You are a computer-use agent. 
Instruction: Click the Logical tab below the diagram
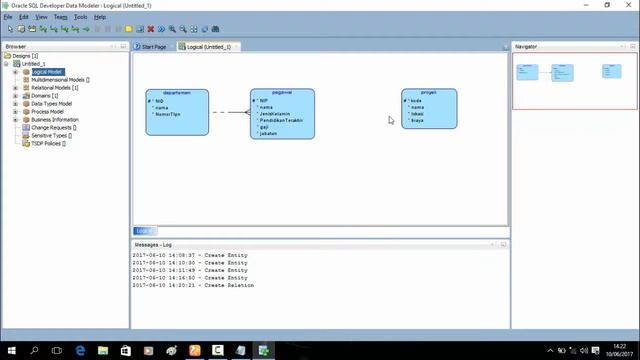tap(144, 231)
